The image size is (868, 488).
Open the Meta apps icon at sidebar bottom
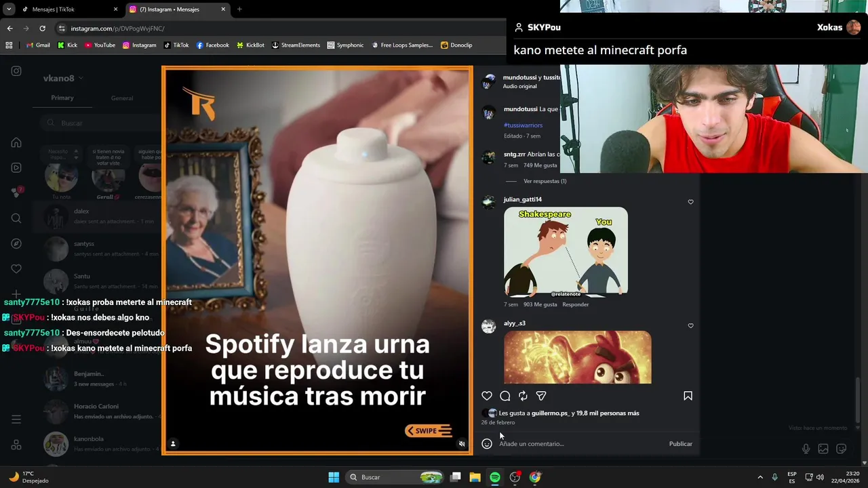tap(16, 445)
